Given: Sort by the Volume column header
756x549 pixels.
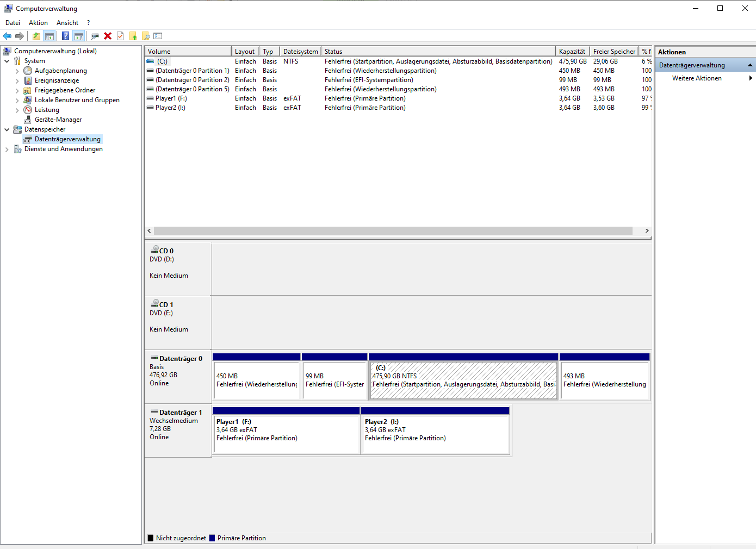Looking at the screenshot, I should [188, 52].
